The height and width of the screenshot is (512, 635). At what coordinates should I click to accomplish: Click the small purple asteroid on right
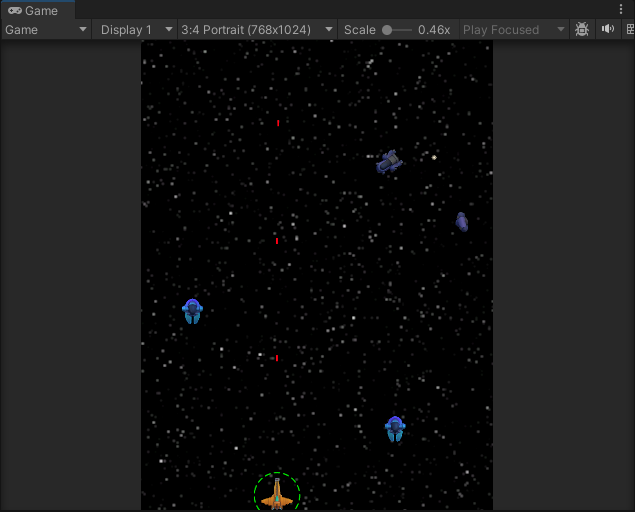coord(462,222)
